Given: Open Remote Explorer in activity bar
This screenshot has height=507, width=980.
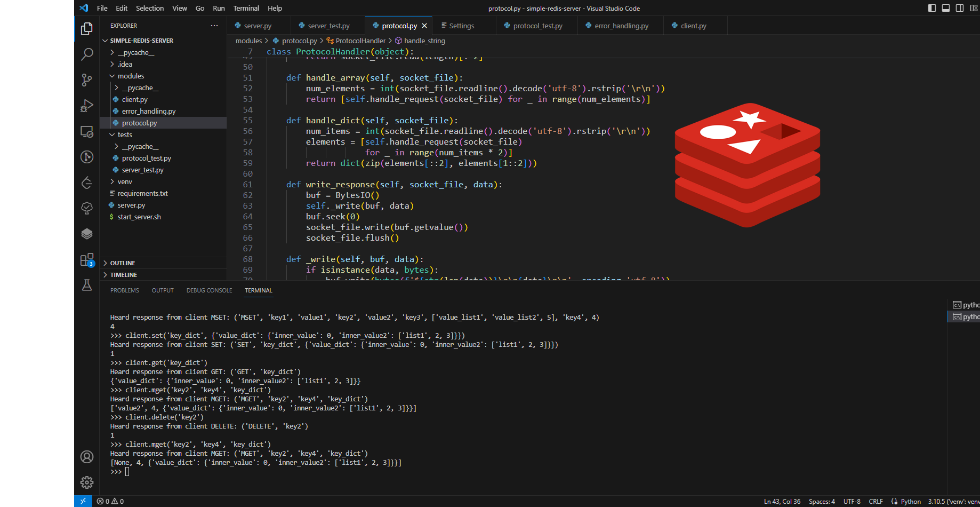Looking at the screenshot, I should (86, 131).
